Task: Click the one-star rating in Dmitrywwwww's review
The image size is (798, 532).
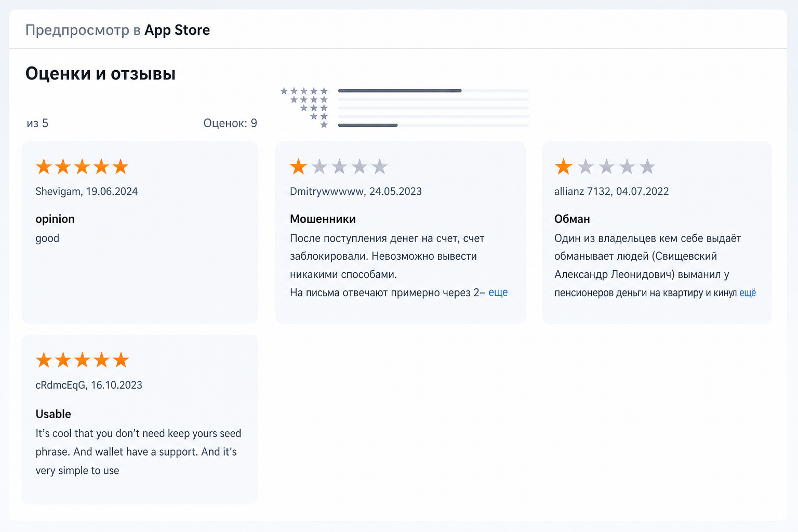Action: [x=339, y=167]
